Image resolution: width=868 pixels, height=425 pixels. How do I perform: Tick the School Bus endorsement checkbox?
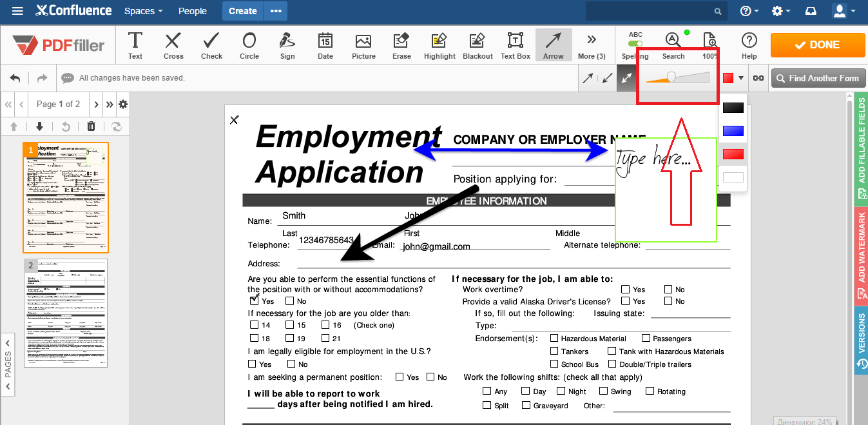pos(554,364)
